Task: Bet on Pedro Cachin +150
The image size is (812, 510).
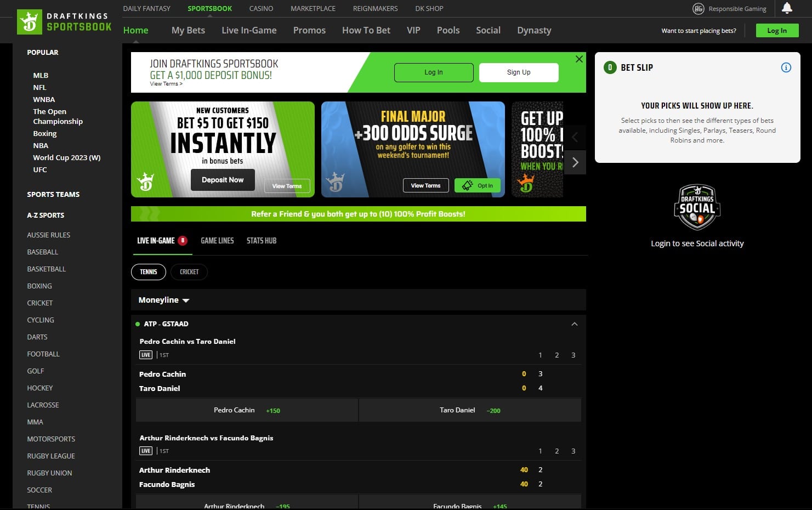Action: coord(247,410)
